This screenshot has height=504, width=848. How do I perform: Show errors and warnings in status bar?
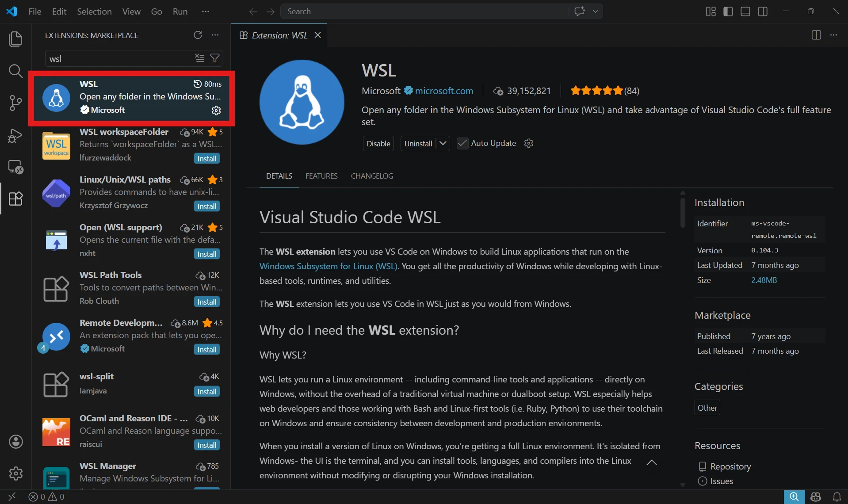tap(46, 497)
